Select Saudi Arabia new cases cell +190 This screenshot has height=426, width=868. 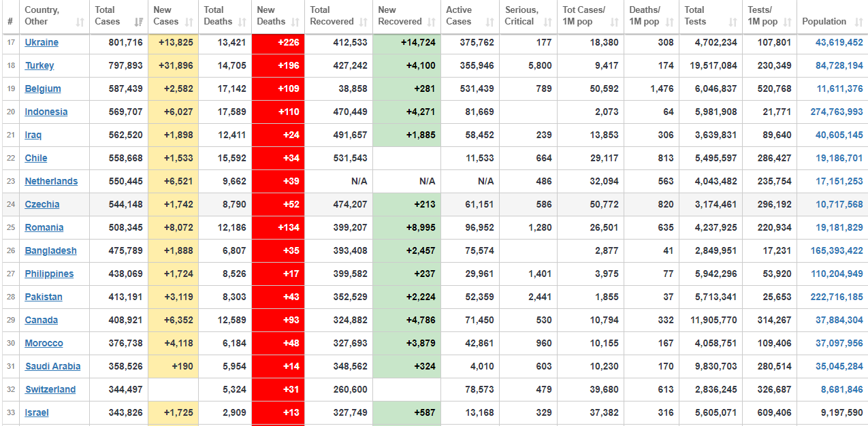(173, 366)
